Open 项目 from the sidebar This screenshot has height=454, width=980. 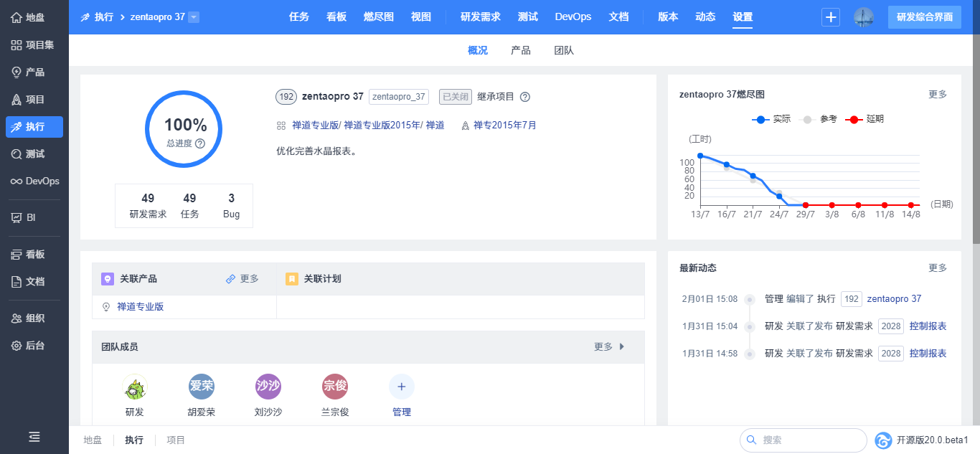point(34,99)
